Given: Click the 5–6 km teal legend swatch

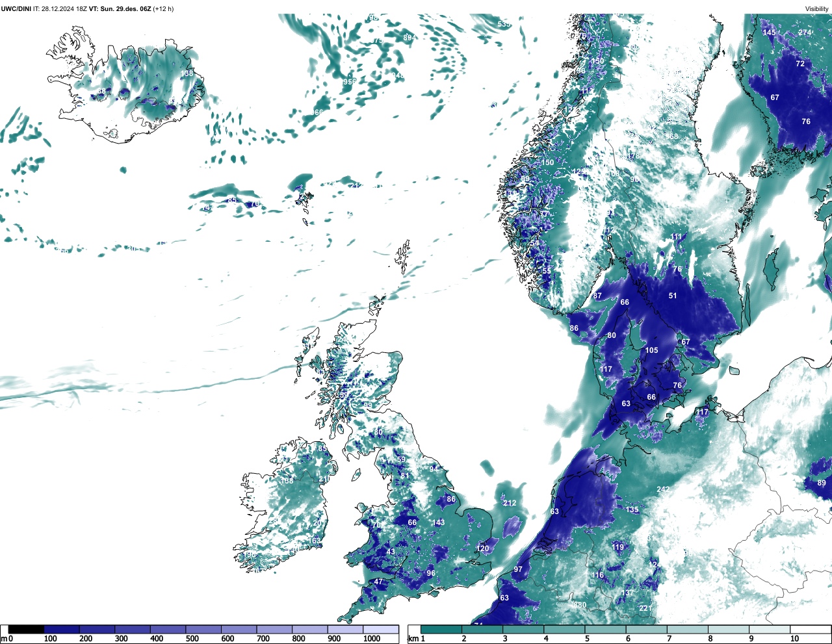Looking at the screenshot, I should [605, 629].
